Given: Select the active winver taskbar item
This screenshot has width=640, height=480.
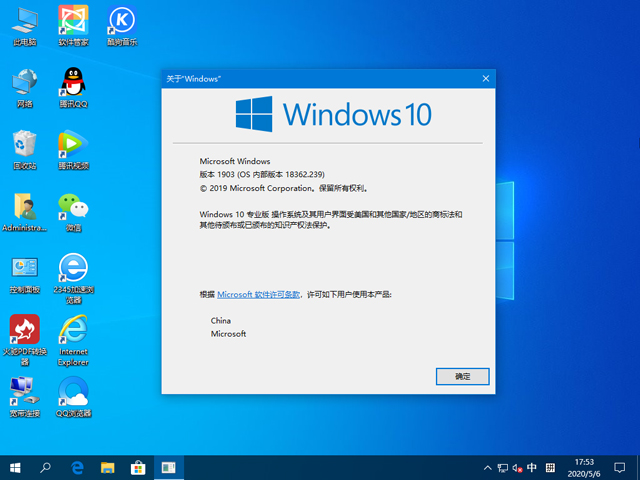Looking at the screenshot, I should click(x=169, y=468).
